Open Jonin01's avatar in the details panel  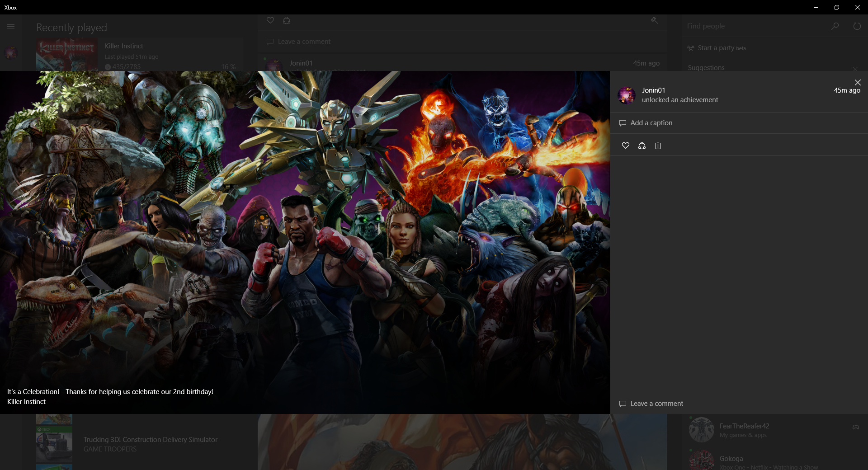click(627, 95)
